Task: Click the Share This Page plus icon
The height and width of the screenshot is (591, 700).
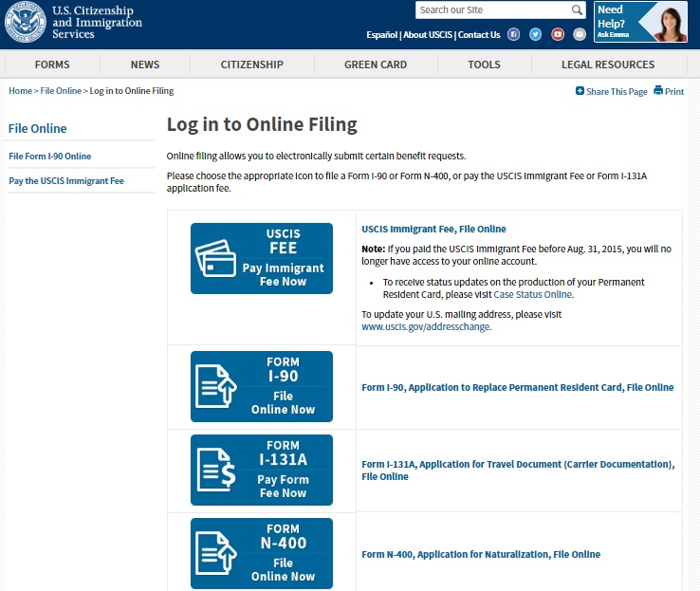Action: (580, 91)
